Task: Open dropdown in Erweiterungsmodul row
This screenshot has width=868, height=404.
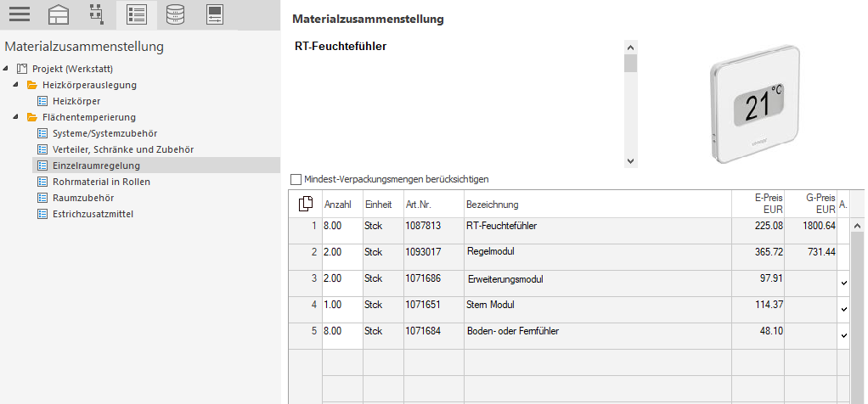Action: click(843, 283)
